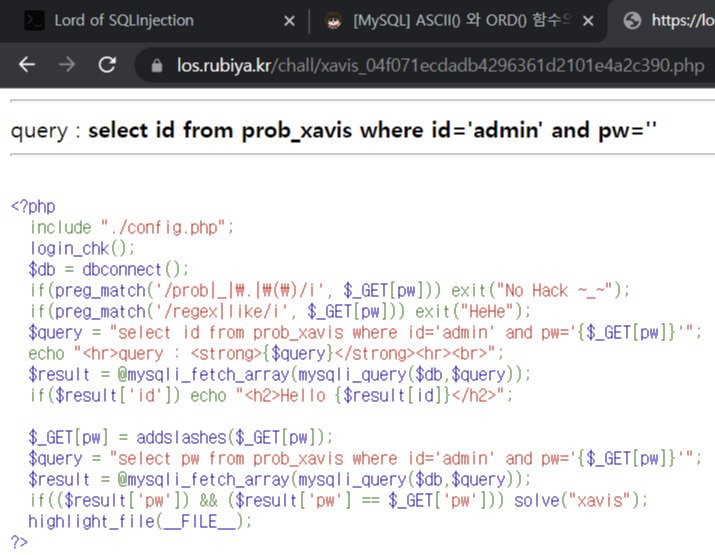Click the 'highlight_file(__FILE__);' line
The height and width of the screenshot is (555, 715).
(x=140, y=521)
